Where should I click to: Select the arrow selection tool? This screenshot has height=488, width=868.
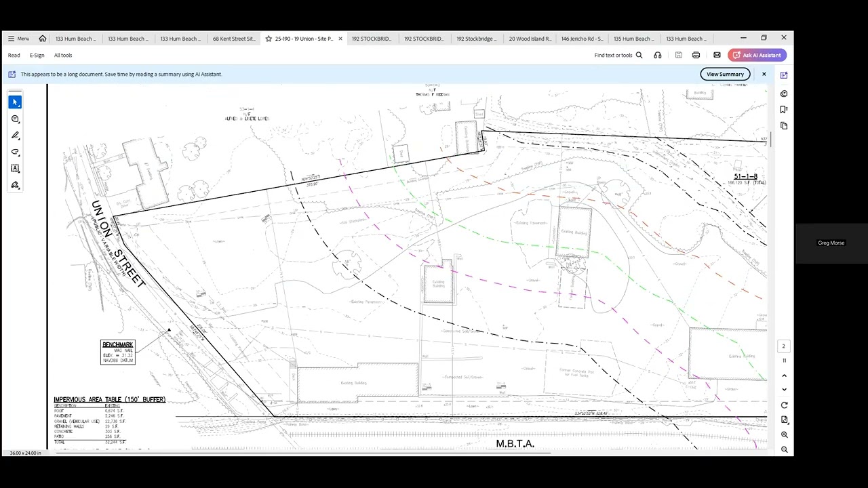click(15, 102)
